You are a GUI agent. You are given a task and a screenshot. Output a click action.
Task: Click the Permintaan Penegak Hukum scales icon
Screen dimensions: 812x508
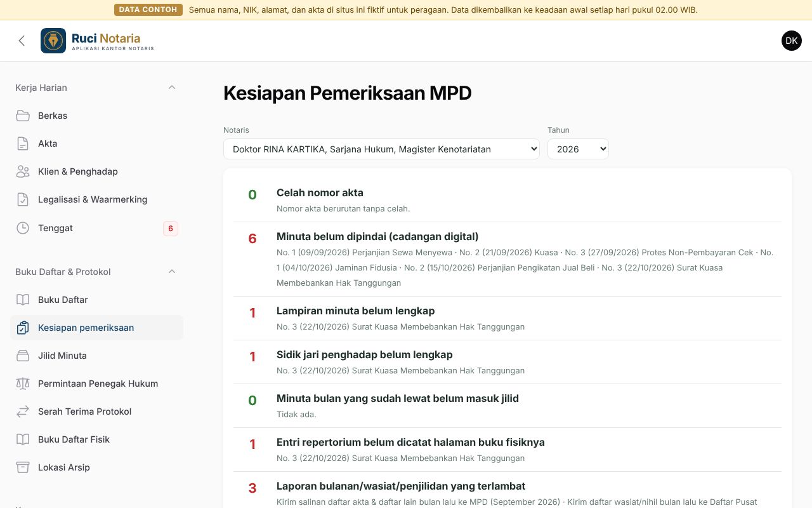23,384
